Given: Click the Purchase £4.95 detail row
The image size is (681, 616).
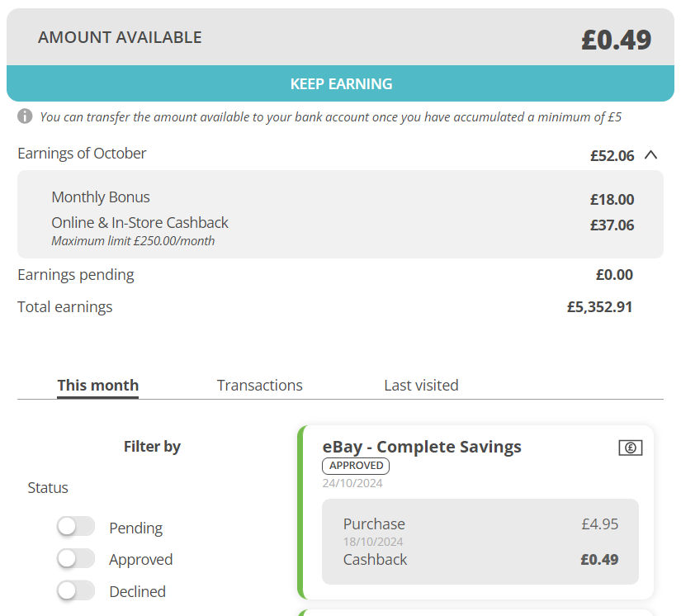Looking at the screenshot, I should click(480, 524).
